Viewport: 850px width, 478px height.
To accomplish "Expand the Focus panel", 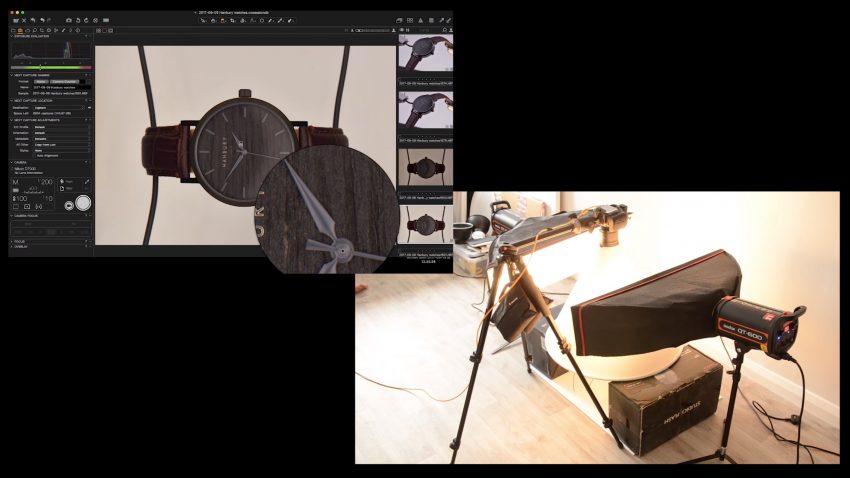I will point(11,241).
